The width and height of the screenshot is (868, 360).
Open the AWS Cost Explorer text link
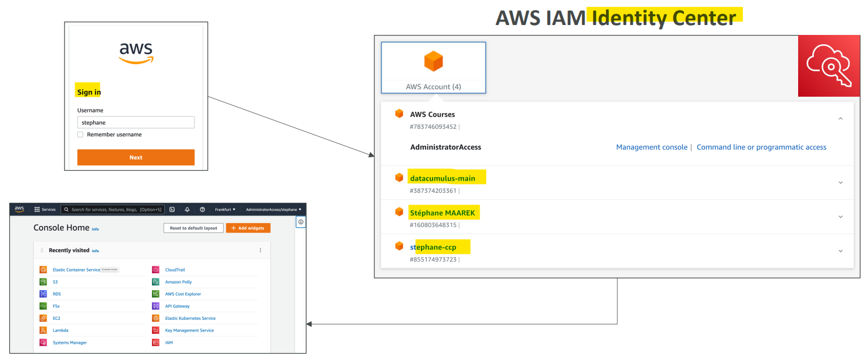[183, 294]
